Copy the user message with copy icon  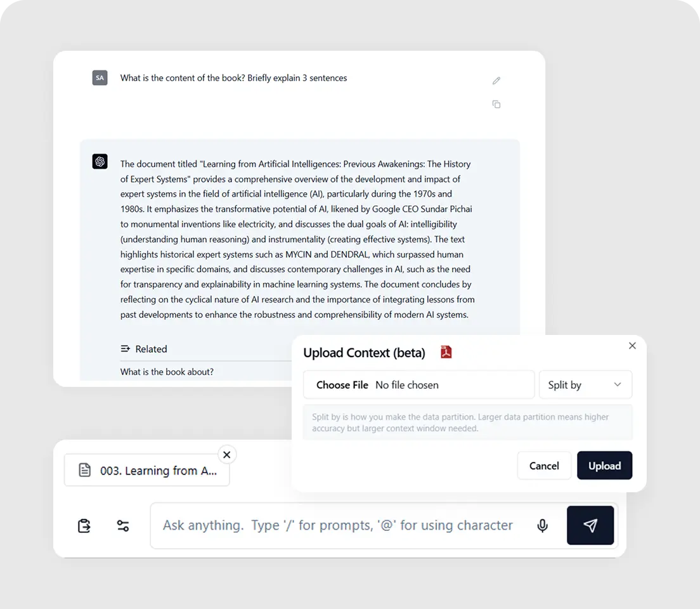point(496,104)
